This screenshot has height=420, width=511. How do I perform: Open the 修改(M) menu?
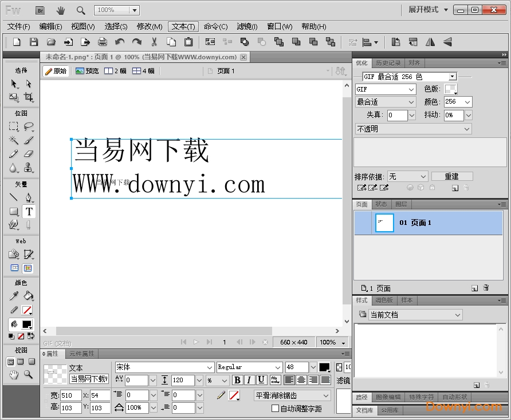(150, 26)
